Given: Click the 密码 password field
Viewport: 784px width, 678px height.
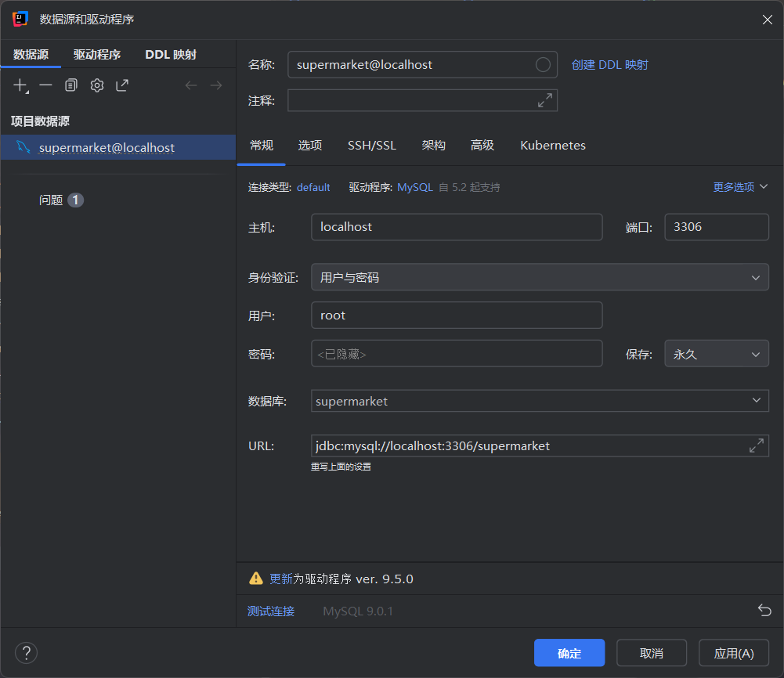Looking at the screenshot, I should (x=457, y=354).
